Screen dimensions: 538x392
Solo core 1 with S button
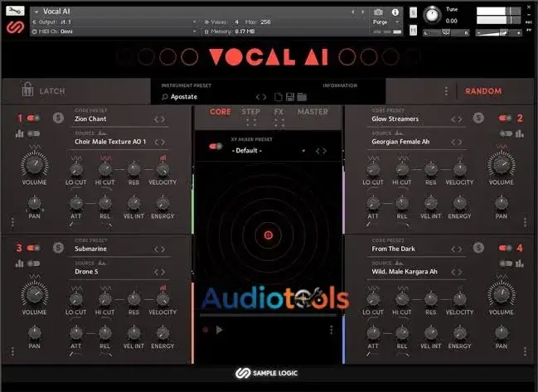(58, 118)
